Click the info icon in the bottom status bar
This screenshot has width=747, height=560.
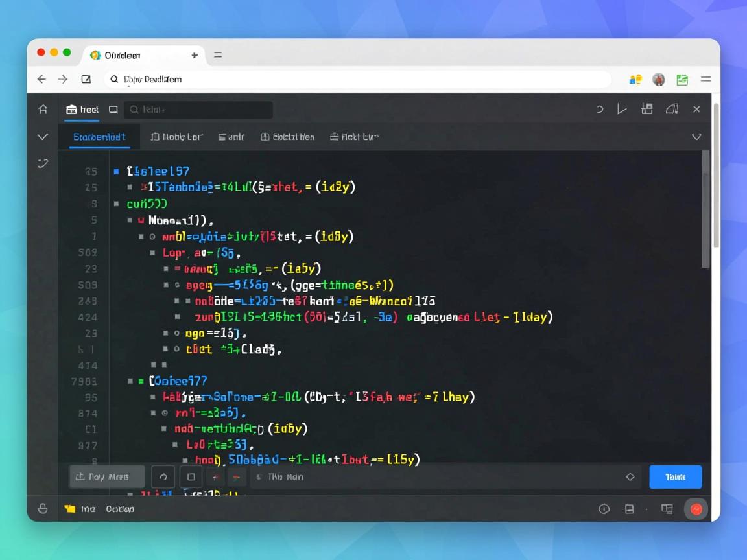[x=602, y=509]
